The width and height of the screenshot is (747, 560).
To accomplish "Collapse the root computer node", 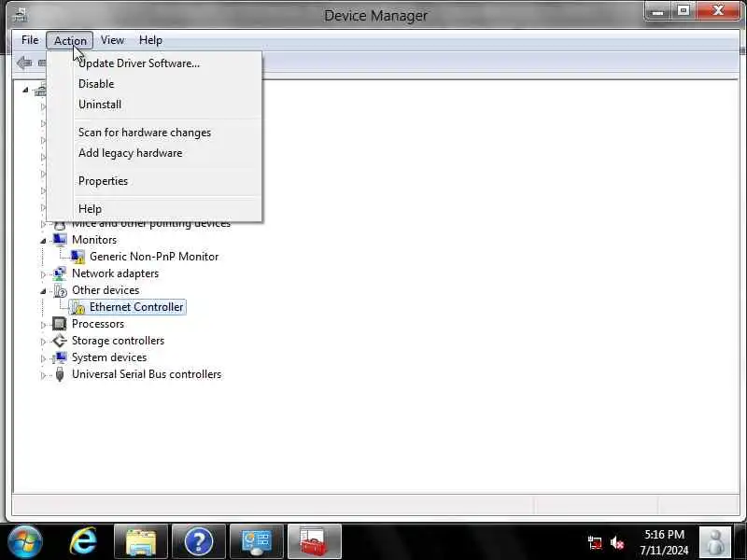I will click(26, 90).
